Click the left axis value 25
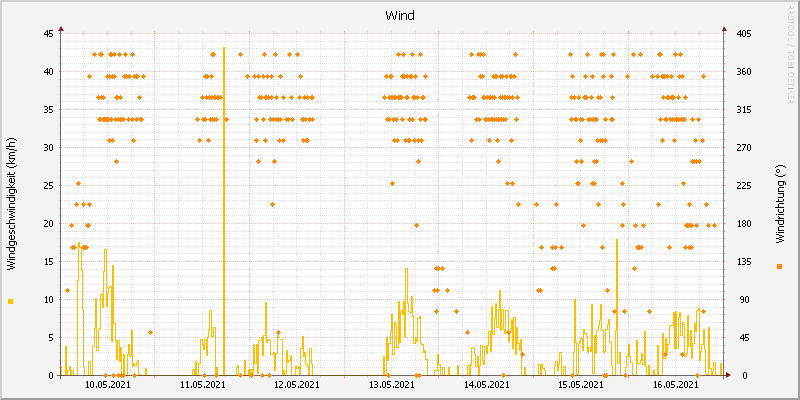Image resolution: width=800 pixels, height=400 pixels. tap(48, 186)
